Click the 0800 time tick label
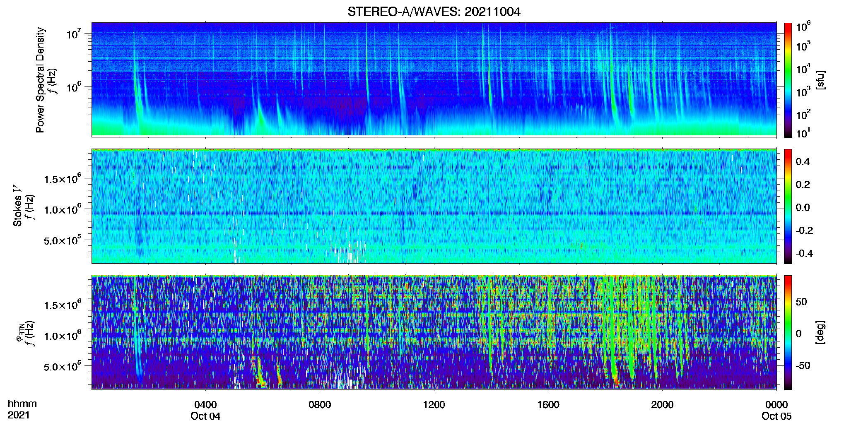Screen dimensions: 868x447 [x=320, y=405]
